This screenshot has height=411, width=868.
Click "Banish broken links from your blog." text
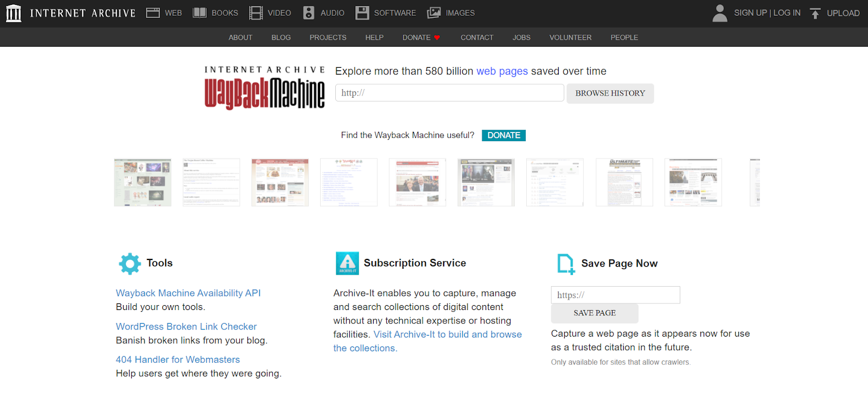coord(192,340)
